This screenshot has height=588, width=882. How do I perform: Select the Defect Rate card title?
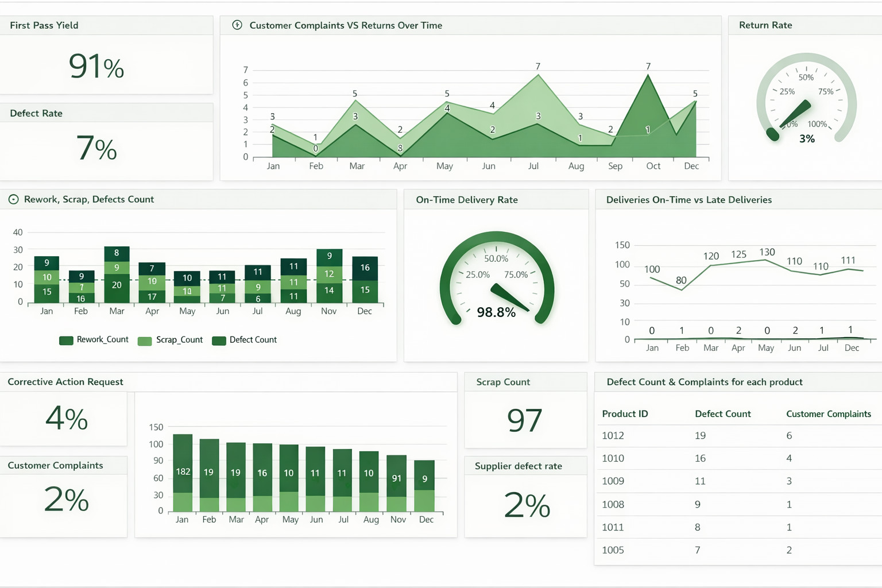[36, 113]
